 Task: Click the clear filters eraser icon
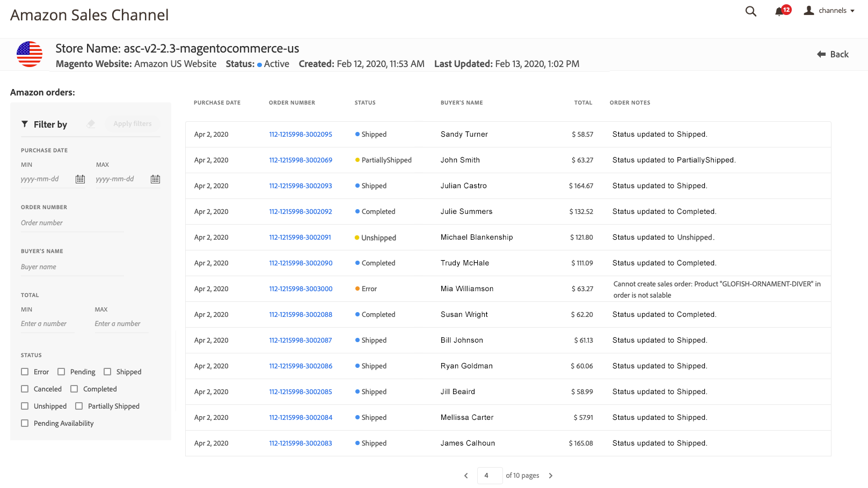[91, 124]
